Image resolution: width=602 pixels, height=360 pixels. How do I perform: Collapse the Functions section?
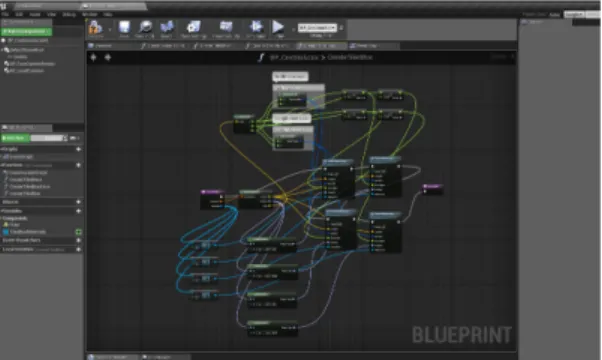(x=2, y=165)
